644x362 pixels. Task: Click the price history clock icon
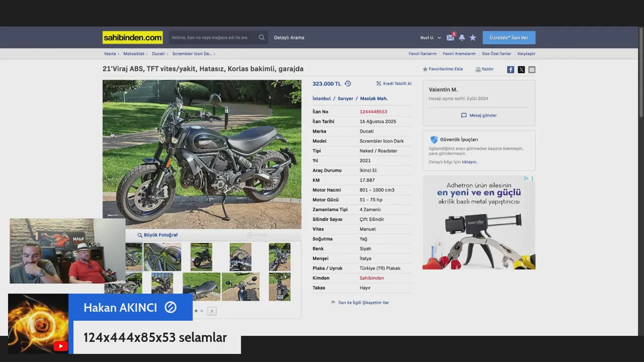tap(348, 83)
